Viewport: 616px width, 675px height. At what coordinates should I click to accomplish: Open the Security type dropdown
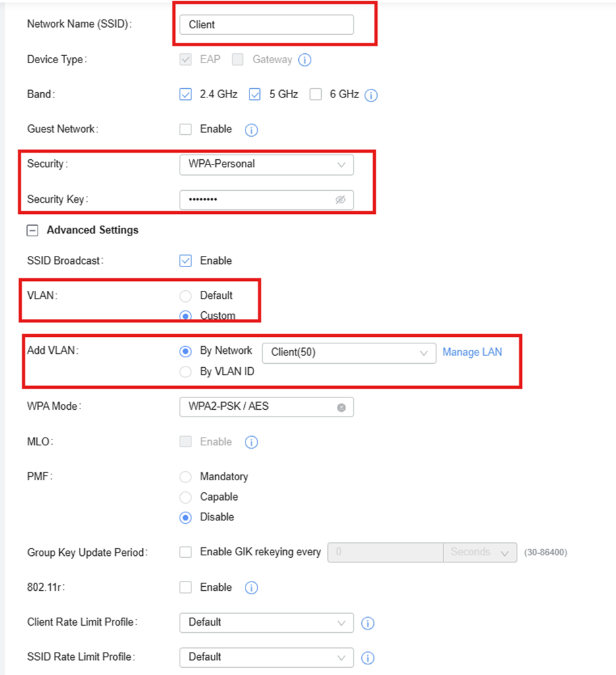267,165
